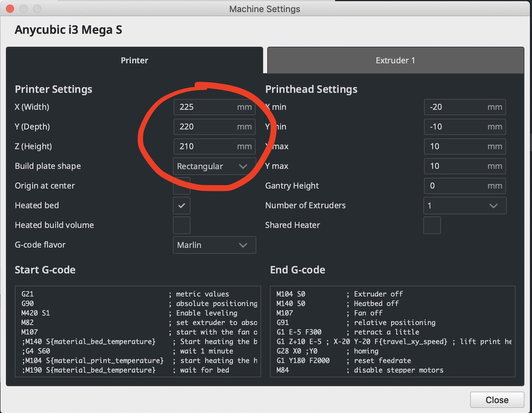Click the G28 X0 homing line

(327, 351)
